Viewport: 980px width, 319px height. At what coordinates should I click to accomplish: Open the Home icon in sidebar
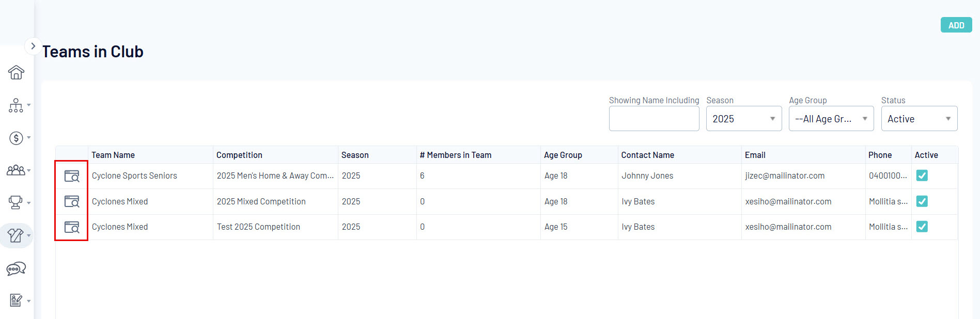(x=16, y=72)
